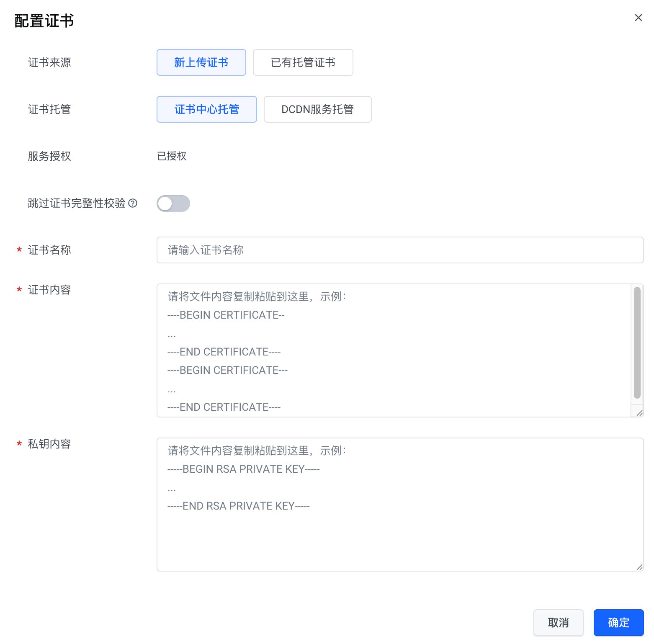Click the 证书来源 label
The height and width of the screenshot is (644, 654).
click(49, 62)
